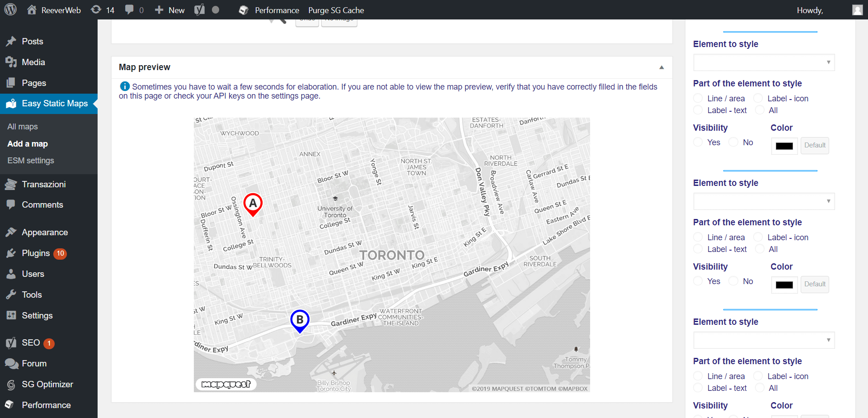Select Label - icon in second style block
This screenshot has height=418, width=868.
pyautogui.click(x=758, y=237)
